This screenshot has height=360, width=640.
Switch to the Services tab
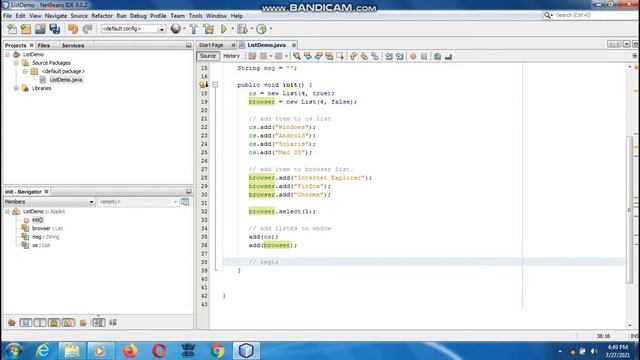pos(73,45)
